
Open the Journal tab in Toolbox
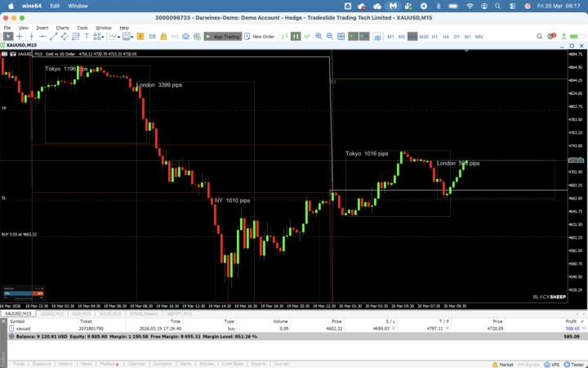coord(281,364)
